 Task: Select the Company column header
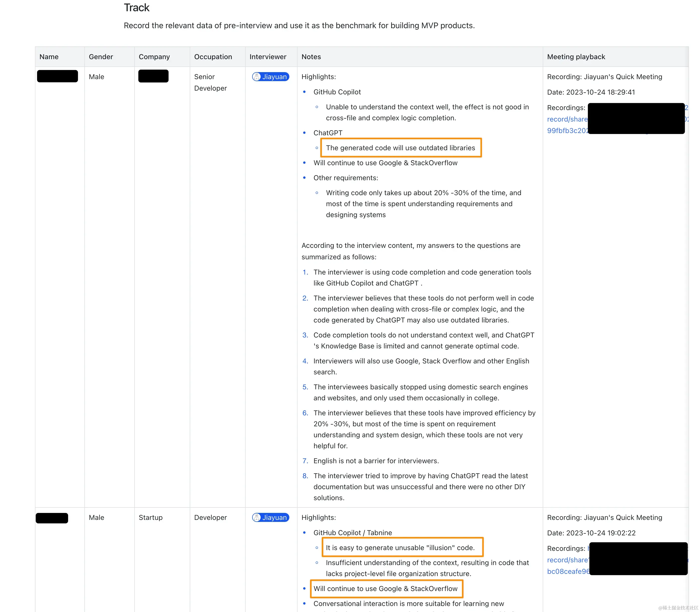(x=154, y=57)
